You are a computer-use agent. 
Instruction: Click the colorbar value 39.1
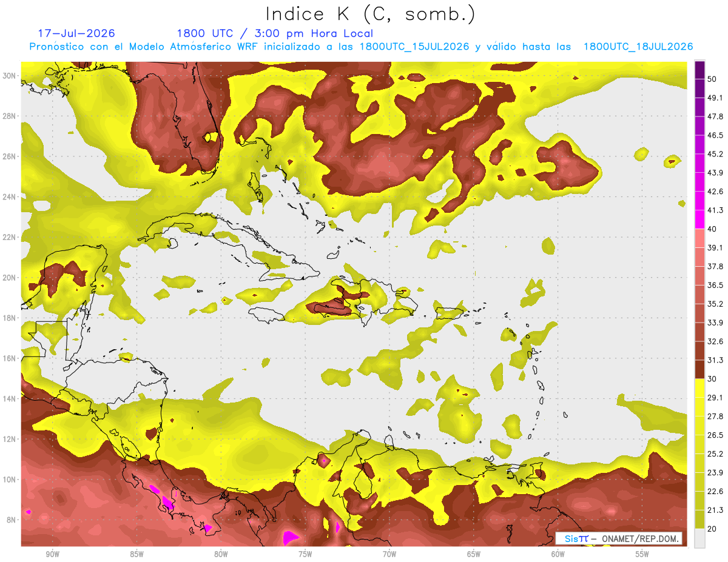715,247
